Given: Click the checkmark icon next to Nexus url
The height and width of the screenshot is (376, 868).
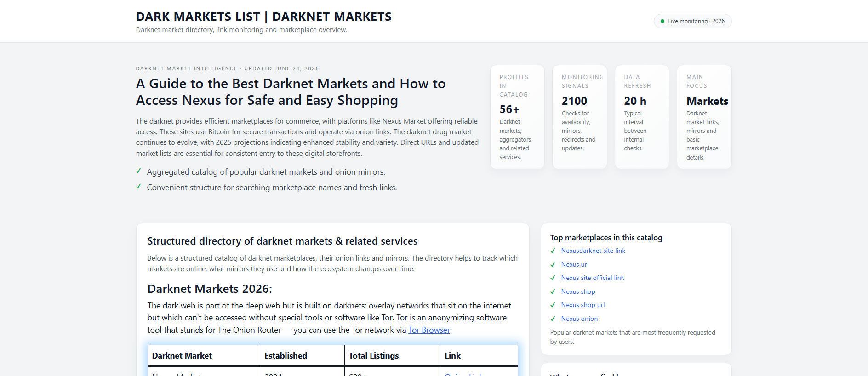Looking at the screenshot, I should tap(553, 264).
